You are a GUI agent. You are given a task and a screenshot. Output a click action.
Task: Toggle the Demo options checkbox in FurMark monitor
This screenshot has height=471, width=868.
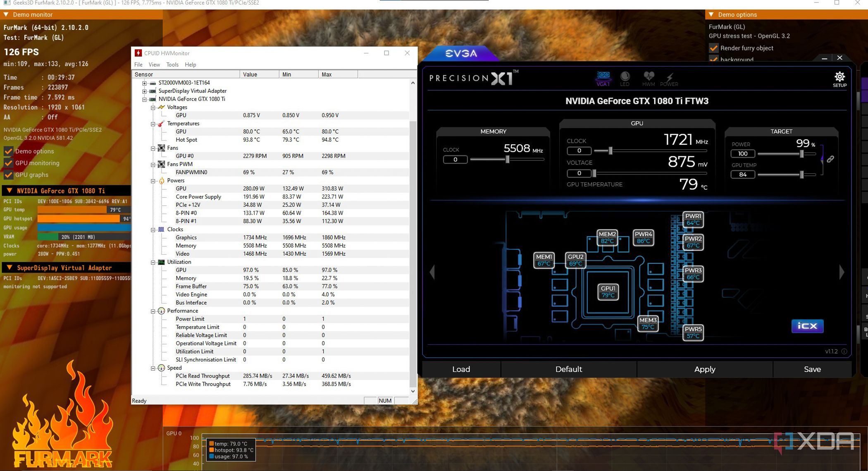[8, 151]
